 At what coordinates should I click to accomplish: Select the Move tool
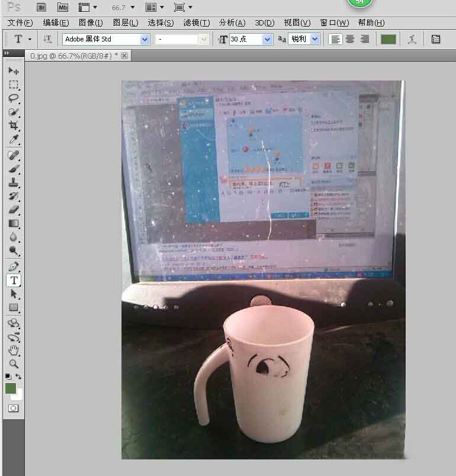(14, 70)
